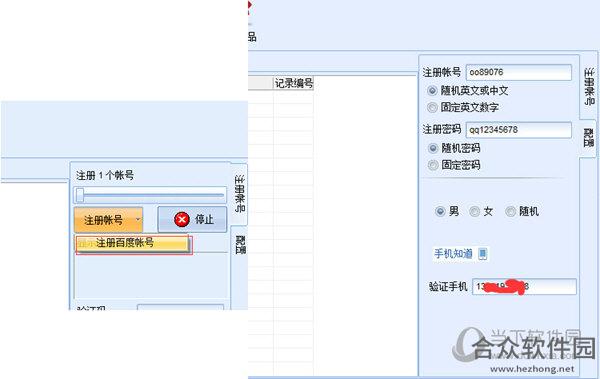Click the 记录编号 column header
Screen dimensions: 600x379
pos(293,83)
